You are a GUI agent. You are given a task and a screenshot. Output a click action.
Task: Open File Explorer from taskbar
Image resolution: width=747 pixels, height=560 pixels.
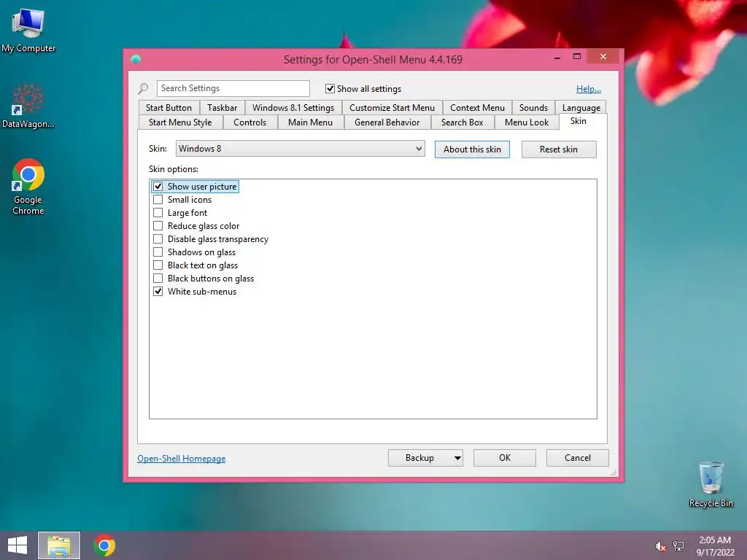tap(59, 545)
